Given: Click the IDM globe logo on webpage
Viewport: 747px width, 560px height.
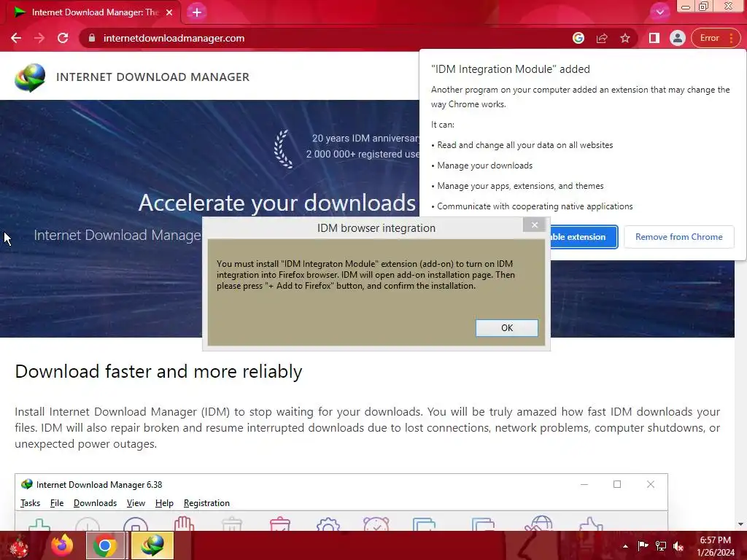Looking at the screenshot, I should [x=29, y=77].
